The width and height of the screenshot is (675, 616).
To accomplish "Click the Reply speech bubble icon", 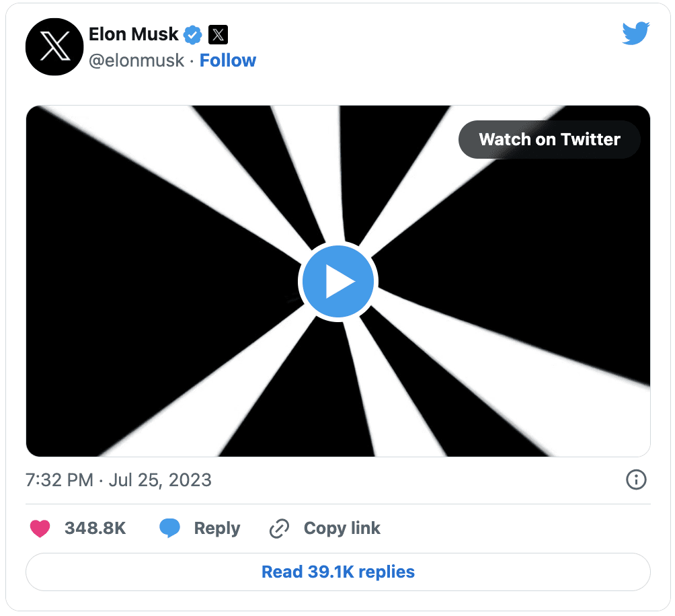I will click(170, 528).
